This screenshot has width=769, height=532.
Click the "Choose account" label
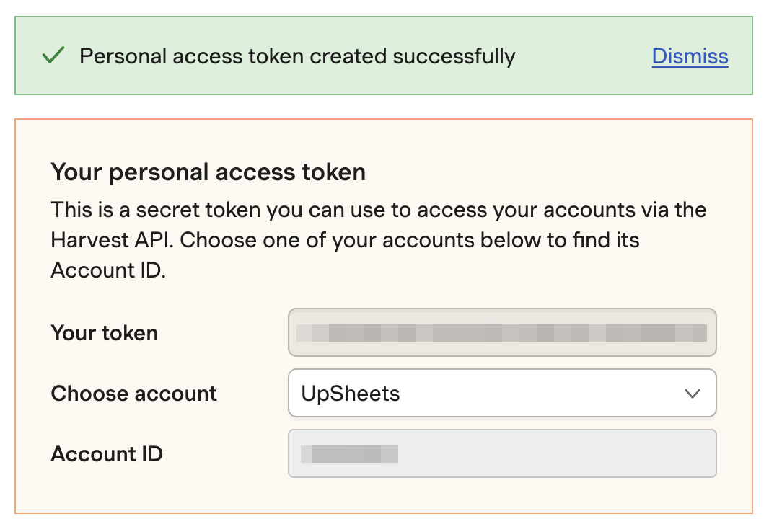click(134, 394)
